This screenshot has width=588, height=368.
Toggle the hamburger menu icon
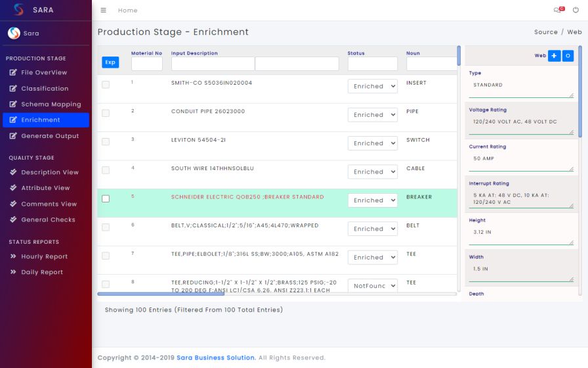(x=104, y=10)
